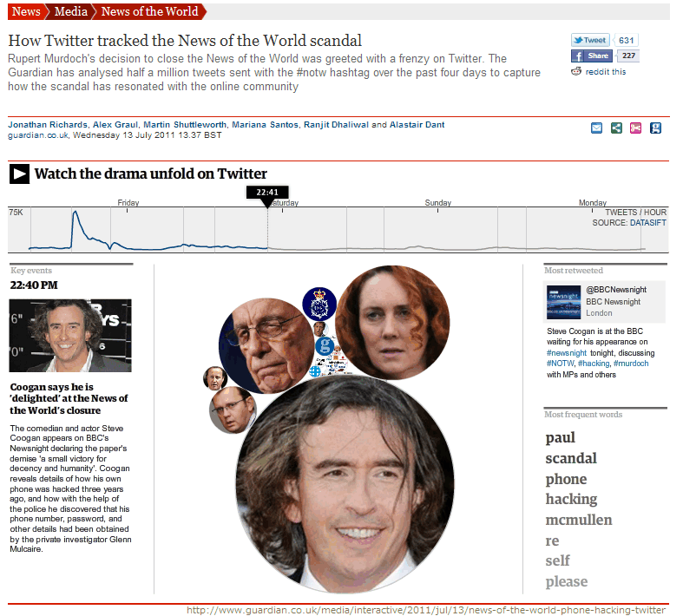The width and height of the screenshot is (683, 616).
Task: Click the BBC Newsnight avatar thumbnail
Action: (x=563, y=302)
